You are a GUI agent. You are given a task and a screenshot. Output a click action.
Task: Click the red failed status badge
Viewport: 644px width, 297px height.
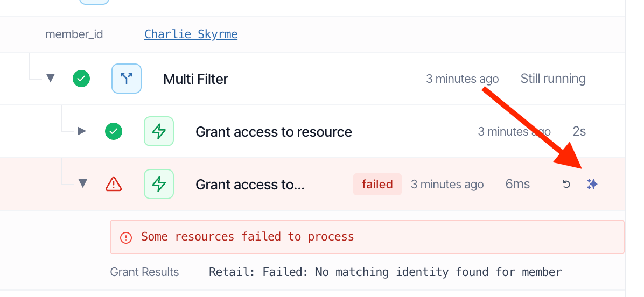(x=377, y=184)
